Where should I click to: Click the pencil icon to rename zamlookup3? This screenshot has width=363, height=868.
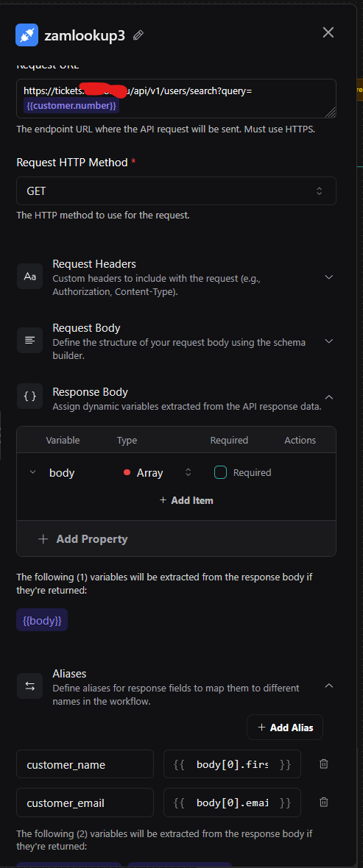pos(138,35)
